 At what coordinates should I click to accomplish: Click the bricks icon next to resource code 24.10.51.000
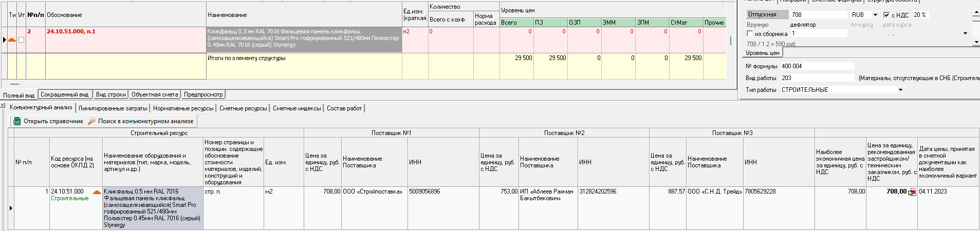[97, 192]
